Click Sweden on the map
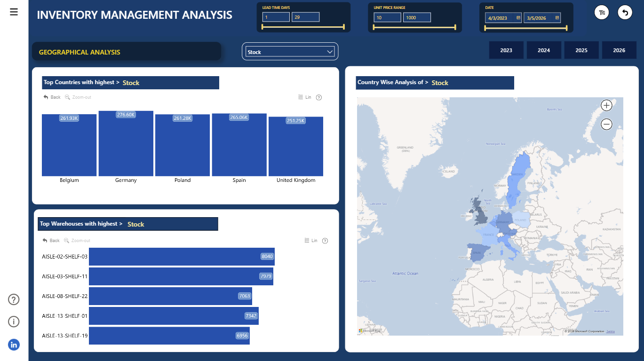This screenshot has height=361, width=644. tap(517, 181)
